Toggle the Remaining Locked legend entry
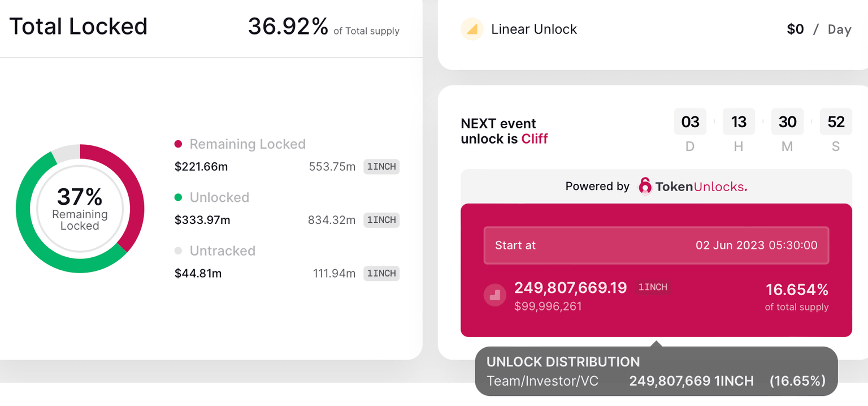Image resolution: width=868 pixels, height=406 pixels. [x=248, y=144]
